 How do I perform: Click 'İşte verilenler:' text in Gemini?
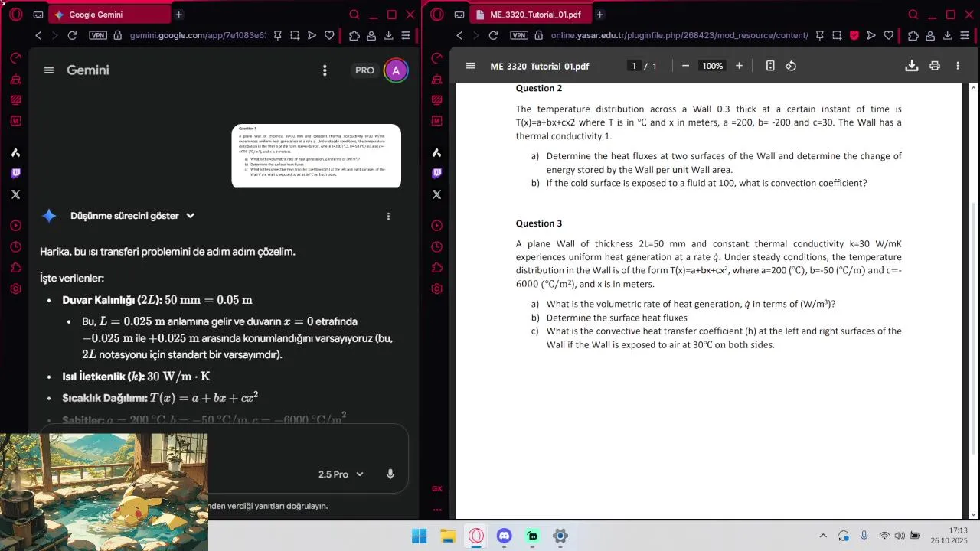72,278
